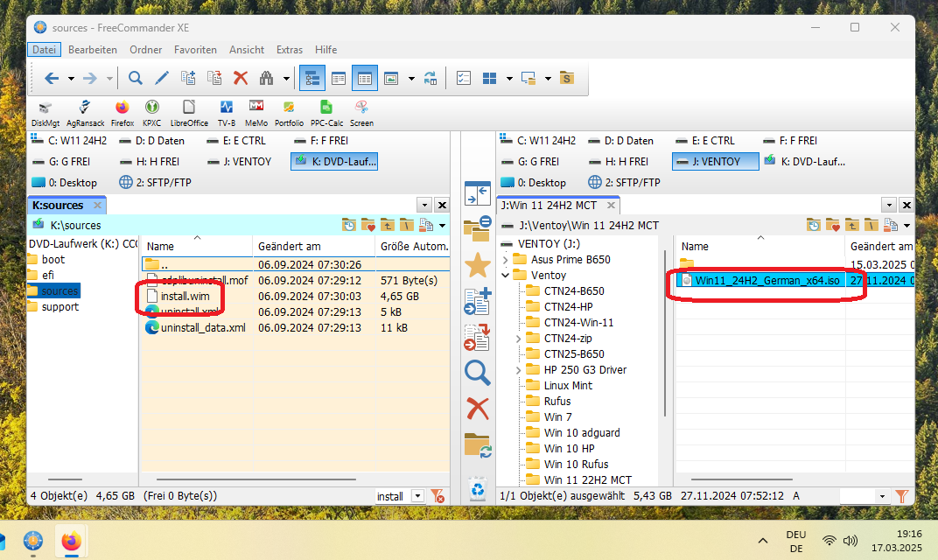Image resolution: width=938 pixels, height=560 pixels.
Task: Open the back history dropdown arrow
Action: [71, 79]
